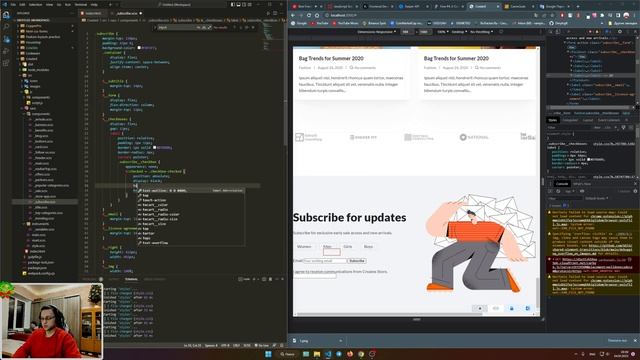Open the Chrome home page button
The height and width of the screenshot is (360, 640).
tap(317, 15)
